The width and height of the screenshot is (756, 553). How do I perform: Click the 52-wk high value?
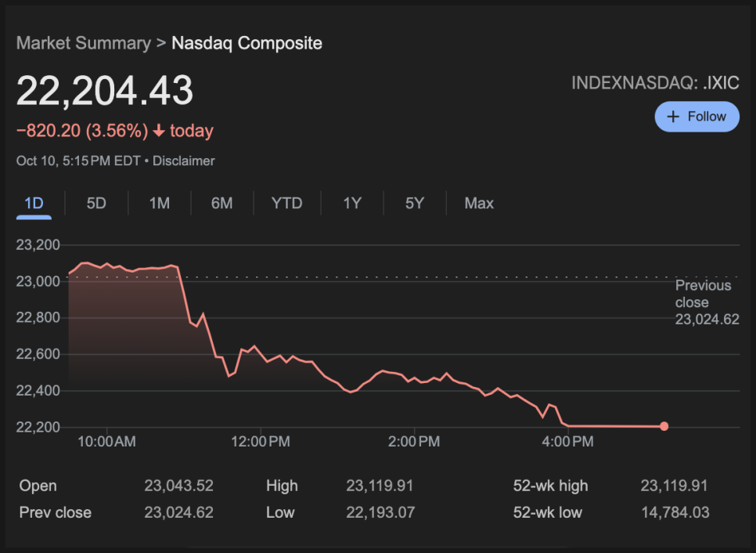coord(674,486)
